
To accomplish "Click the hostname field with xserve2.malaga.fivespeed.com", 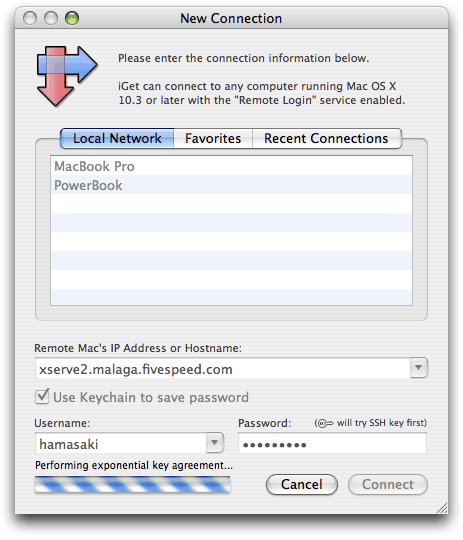I will tap(223, 368).
